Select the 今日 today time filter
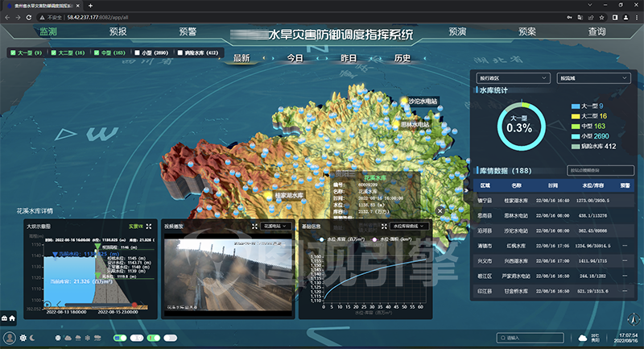This screenshot has width=644, height=349. [x=295, y=58]
